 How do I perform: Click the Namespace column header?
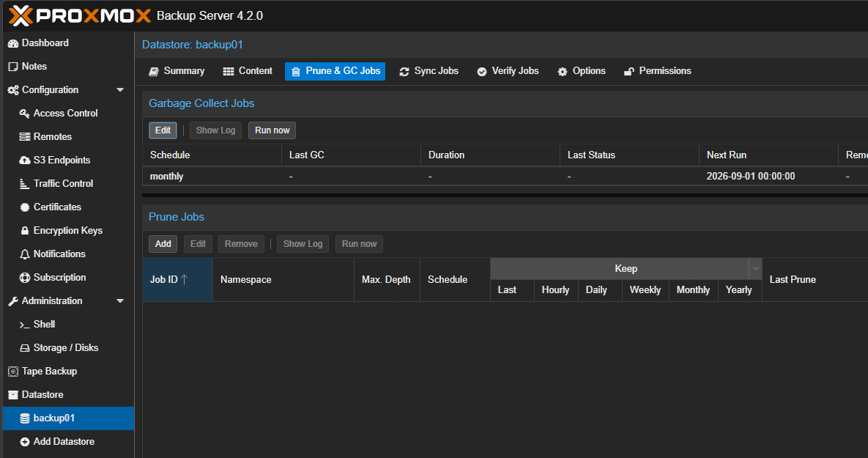click(283, 280)
